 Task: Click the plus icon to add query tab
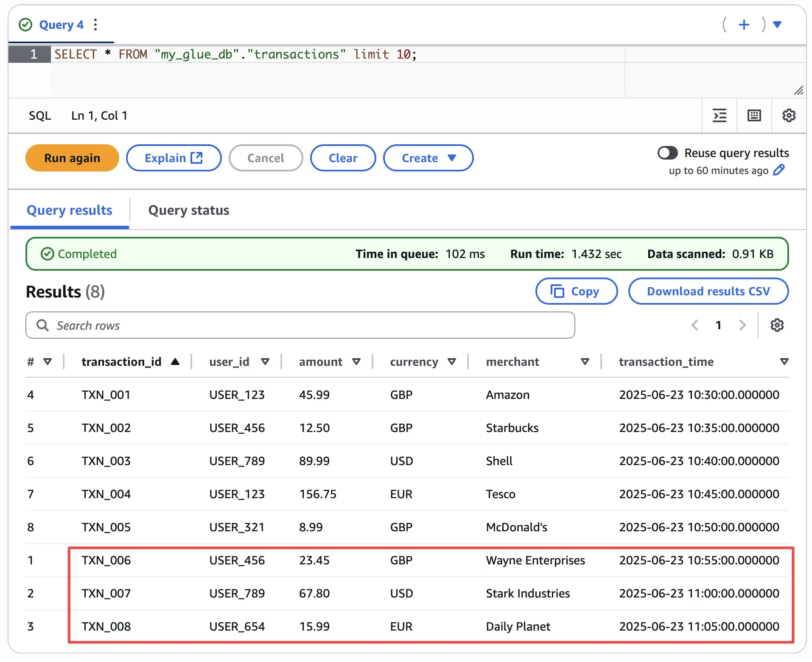coord(744,25)
